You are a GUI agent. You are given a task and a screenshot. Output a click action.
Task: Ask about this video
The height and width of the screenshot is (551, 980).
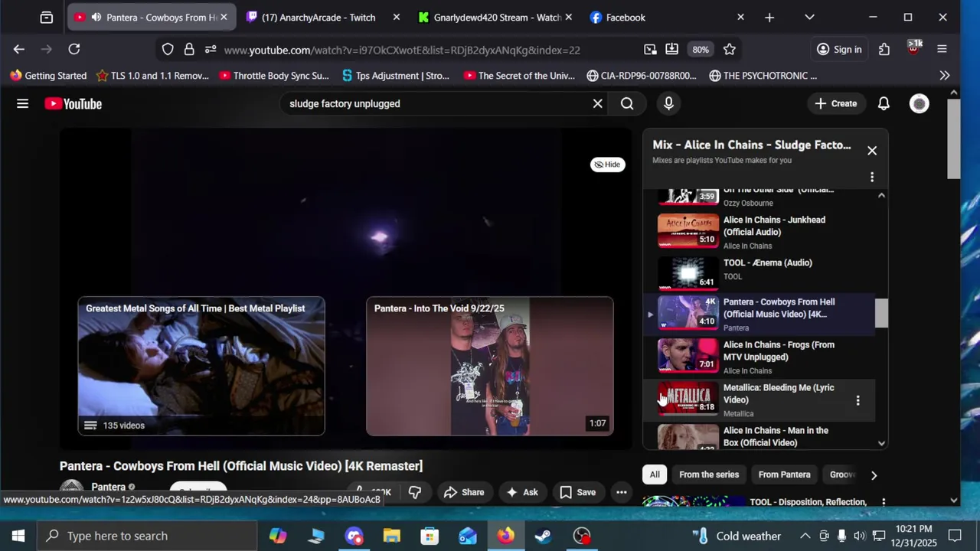point(521,492)
